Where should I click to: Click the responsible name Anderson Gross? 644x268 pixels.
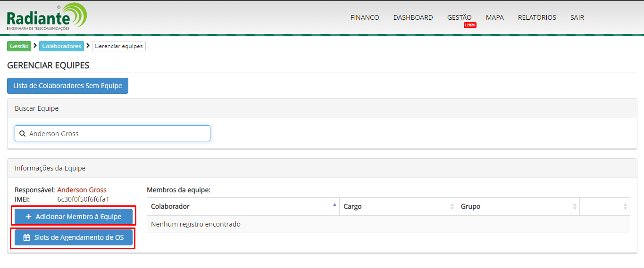tap(82, 190)
